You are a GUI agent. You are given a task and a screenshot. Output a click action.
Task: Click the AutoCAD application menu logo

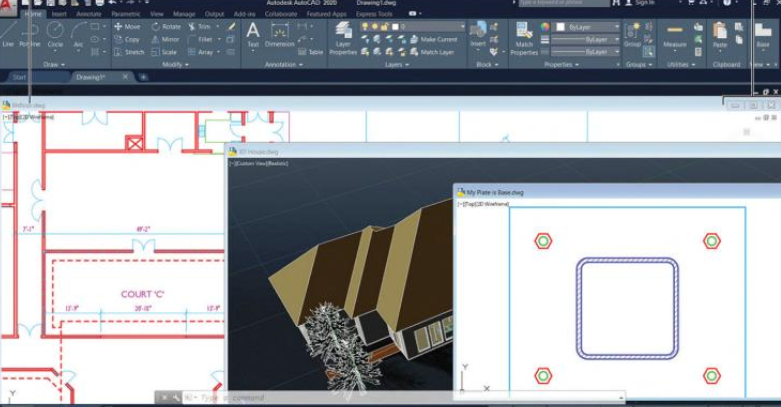pyautogui.click(x=7, y=7)
